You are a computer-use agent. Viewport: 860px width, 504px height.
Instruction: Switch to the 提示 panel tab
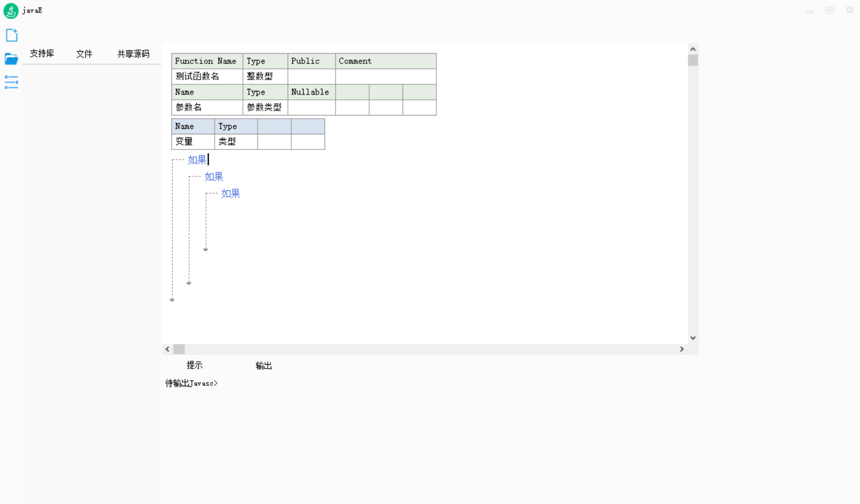(x=195, y=365)
